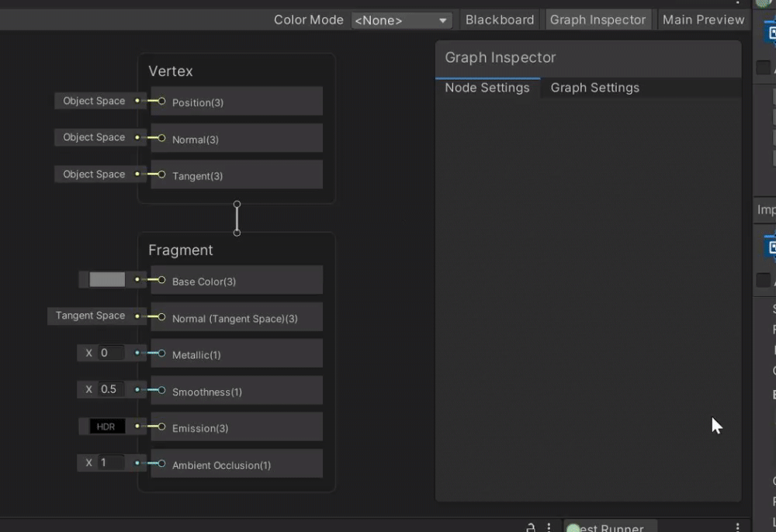Viewport: 776px width, 532px height.
Task: Open the Color Mode dropdown
Action: click(401, 20)
